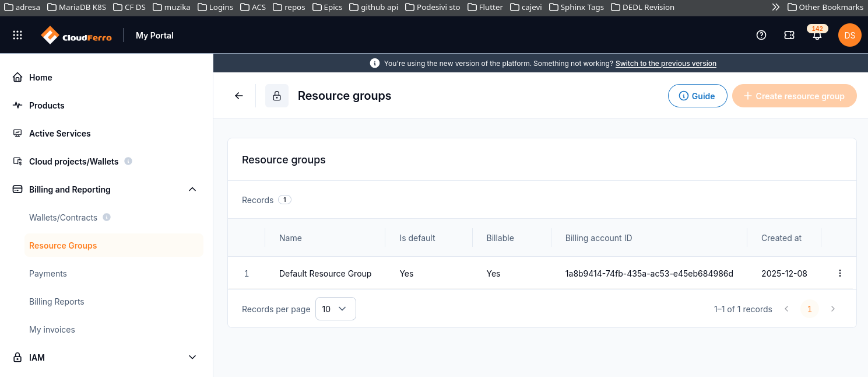Click the Billing and Reporting card icon
The width and height of the screenshot is (868, 377).
point(17,189)
